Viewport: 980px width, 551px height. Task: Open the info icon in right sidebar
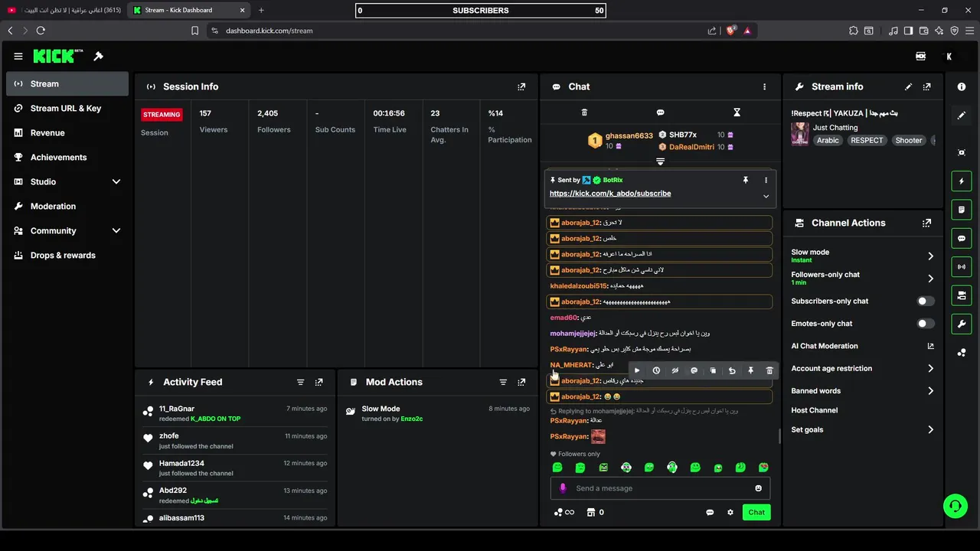coord(962,86)
